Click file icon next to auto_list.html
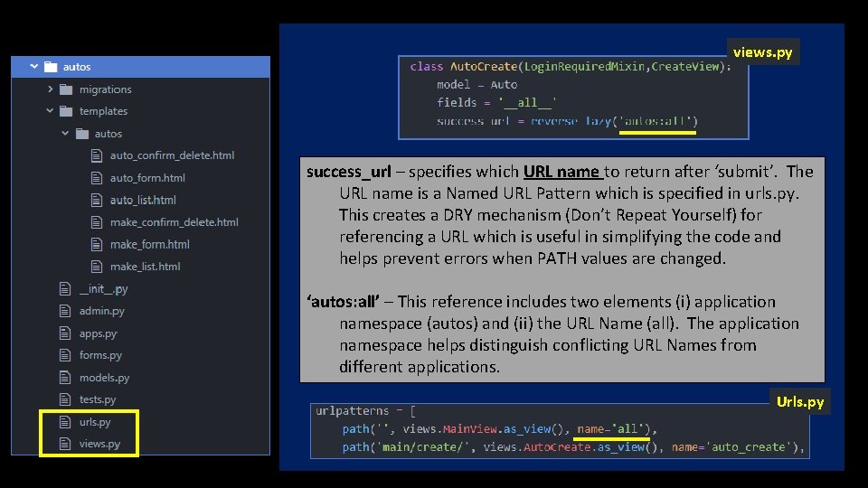The height and width of the screenshot is (488, 868). [x=97, y=200]
